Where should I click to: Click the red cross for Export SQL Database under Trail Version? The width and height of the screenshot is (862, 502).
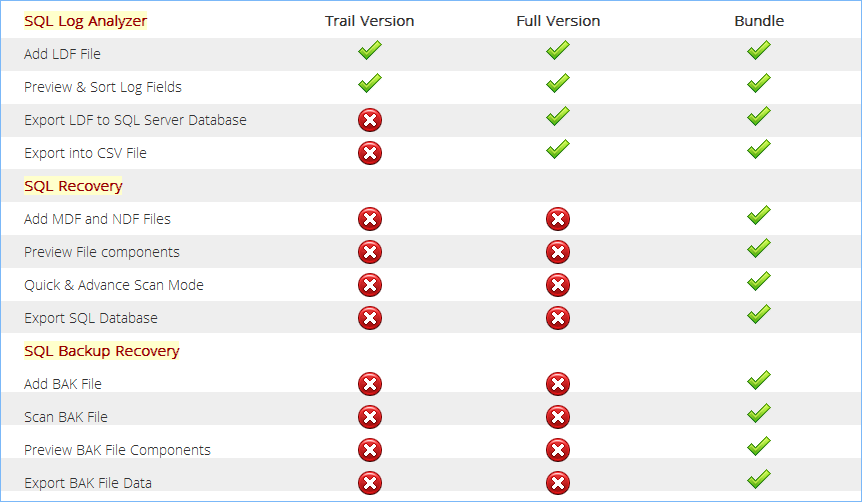click(x=370, y=318)
